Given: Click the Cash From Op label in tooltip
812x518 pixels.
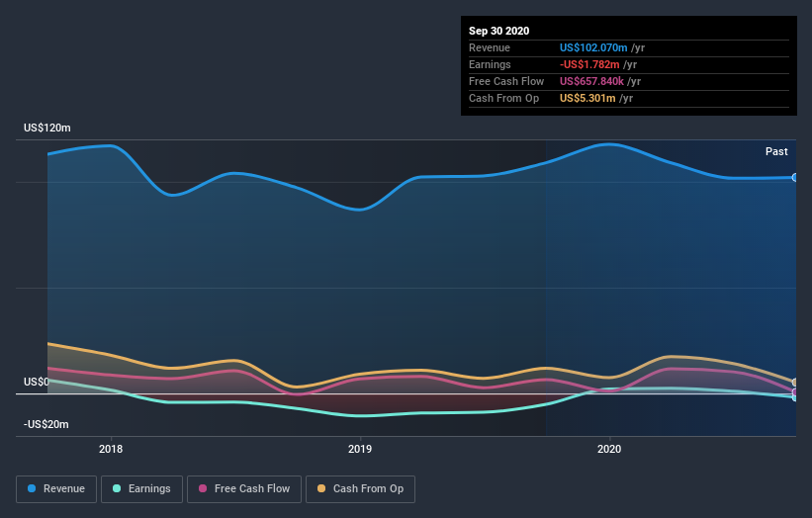Looking at the screenshot, I should tap(503, 98).
